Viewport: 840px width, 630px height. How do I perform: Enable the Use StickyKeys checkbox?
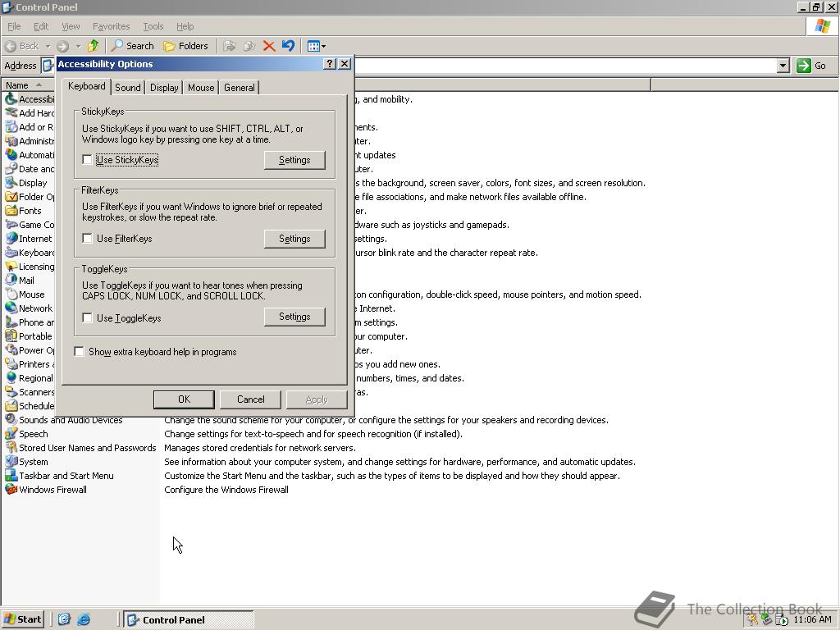tap(87, 160)
